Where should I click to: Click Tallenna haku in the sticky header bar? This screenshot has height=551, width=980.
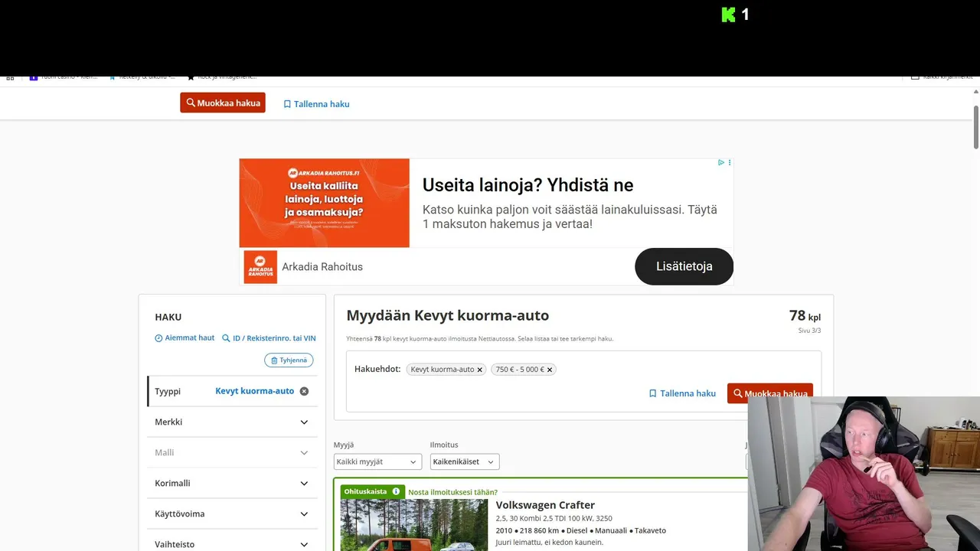(316, 104)
